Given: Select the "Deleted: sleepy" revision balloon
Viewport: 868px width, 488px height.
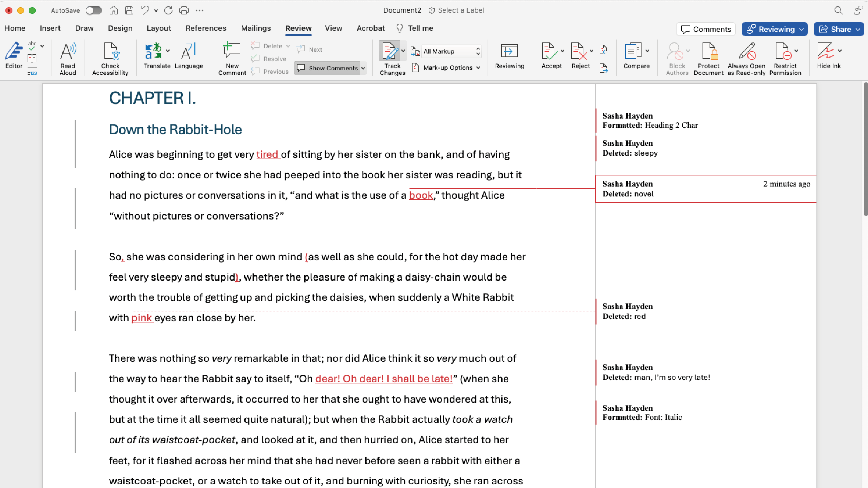Looking at the screenshot, I should 705,148.
